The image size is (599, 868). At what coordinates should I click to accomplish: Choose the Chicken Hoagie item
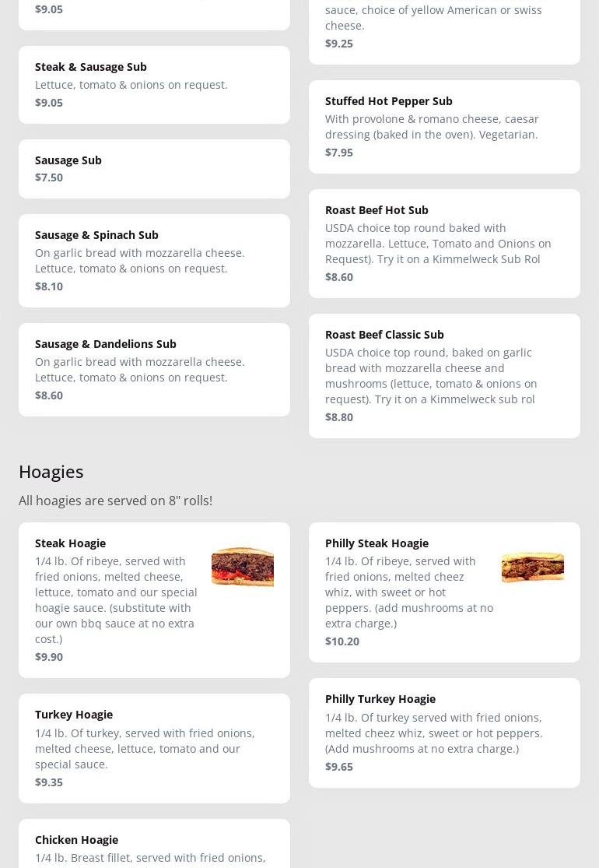tap(154, 845)
